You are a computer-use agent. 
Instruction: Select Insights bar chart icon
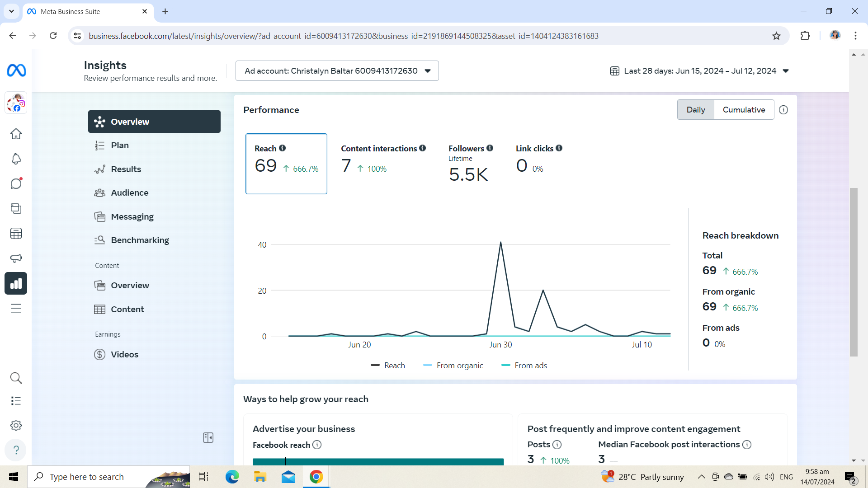(x=16, y=283)
